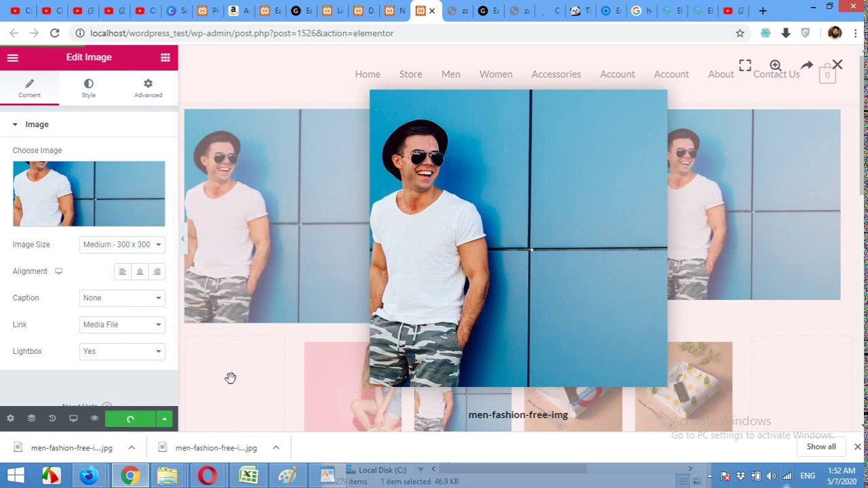
Task: Open Elementor page settings gear
Action: (10, 419)
